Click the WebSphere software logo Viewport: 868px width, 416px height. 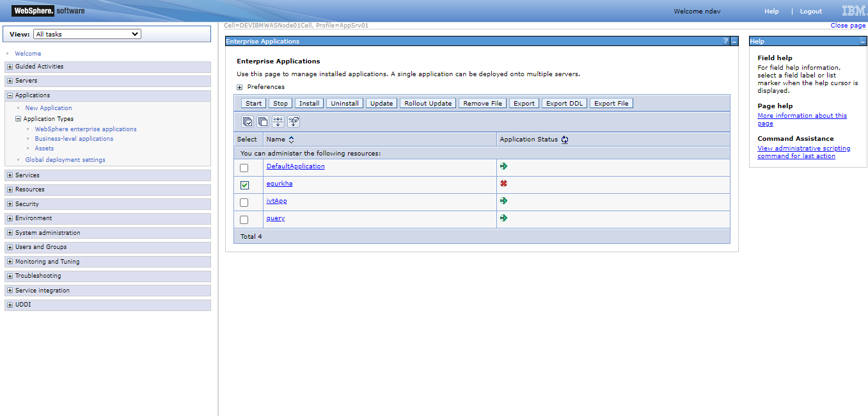(x=48, y=11)
